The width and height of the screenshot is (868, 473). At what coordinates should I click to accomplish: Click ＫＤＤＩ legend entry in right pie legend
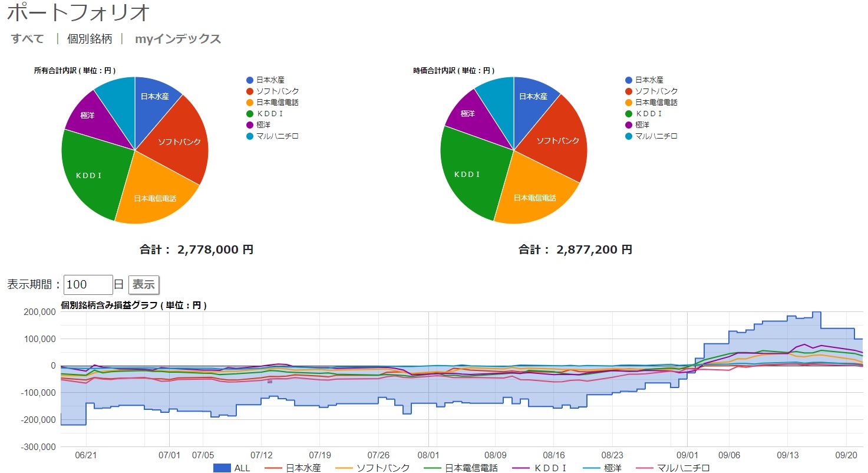tap(643, 114)
